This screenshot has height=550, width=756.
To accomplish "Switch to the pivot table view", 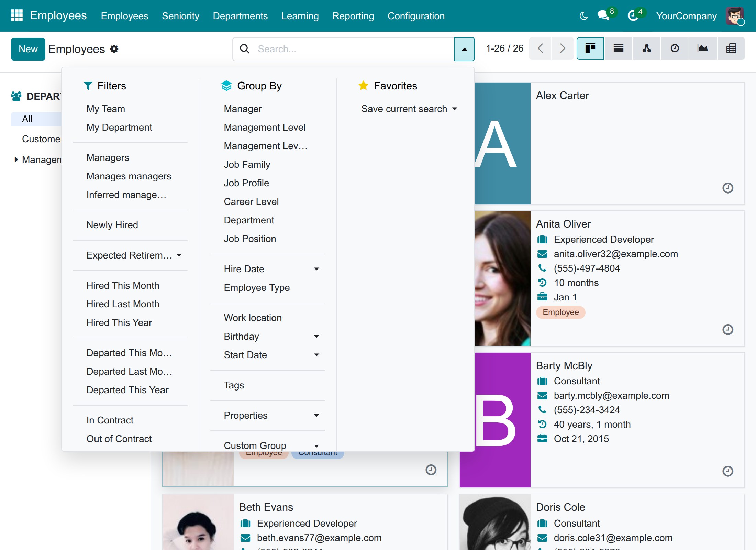I will [731, 48].
